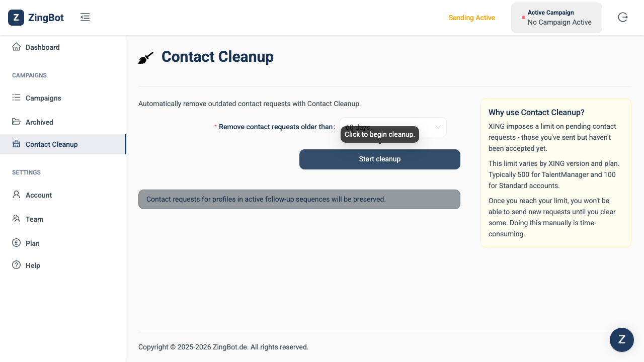Click the ZingBot brand name text

(46, 18)
